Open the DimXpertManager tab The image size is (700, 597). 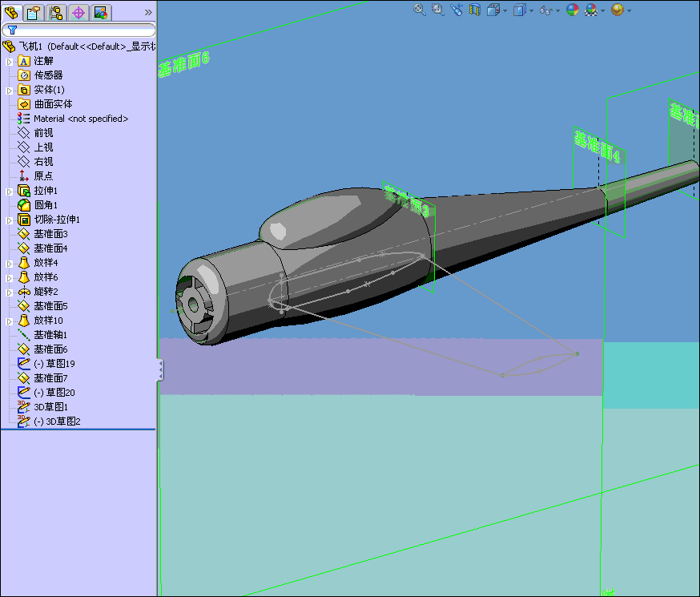tap(78, 12)
